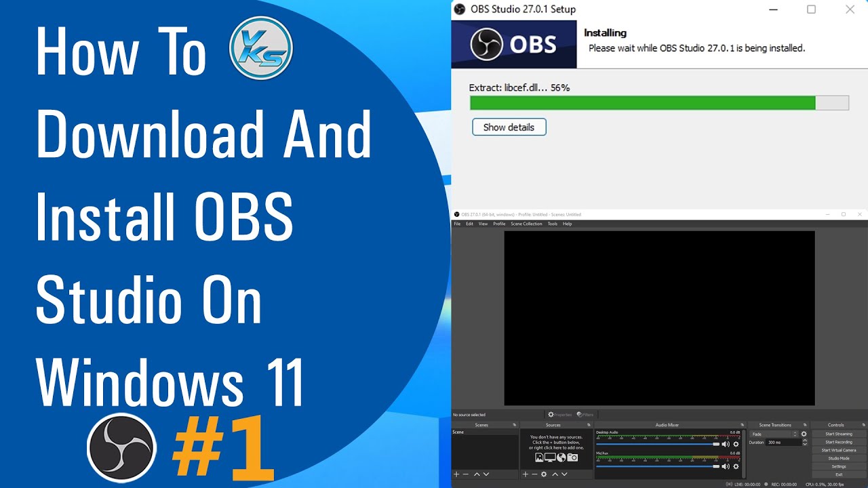
Task: Open the Help menu in OBS
Action: tap(568, 224)
